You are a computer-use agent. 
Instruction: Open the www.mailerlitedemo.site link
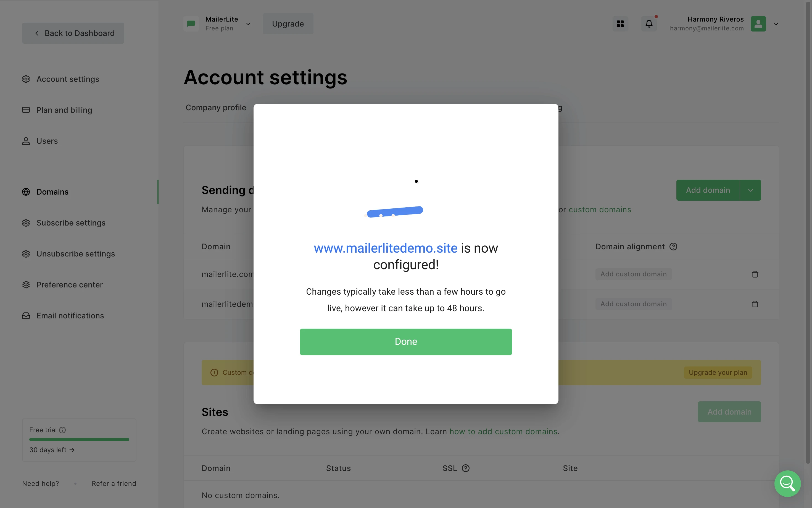coord(385,248)
